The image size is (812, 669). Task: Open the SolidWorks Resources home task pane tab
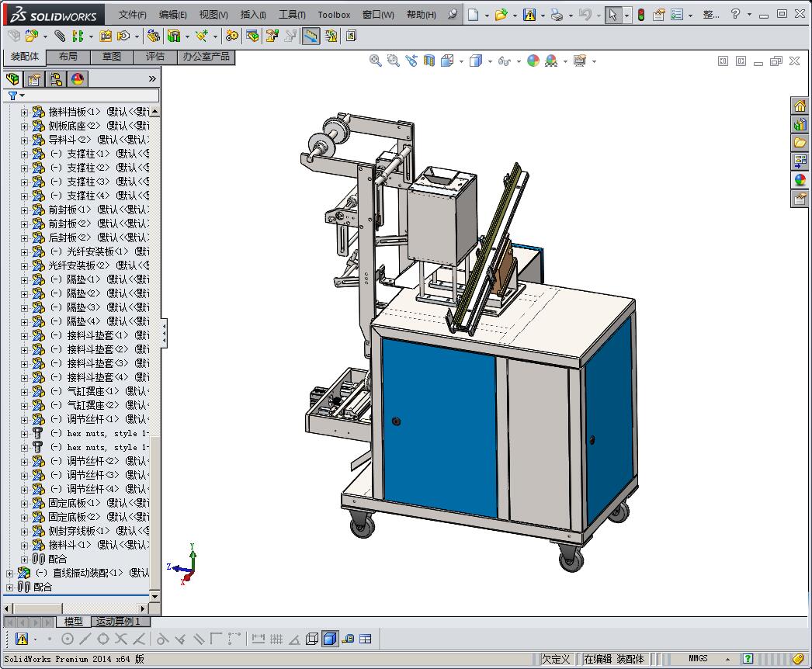click(800, 106)
